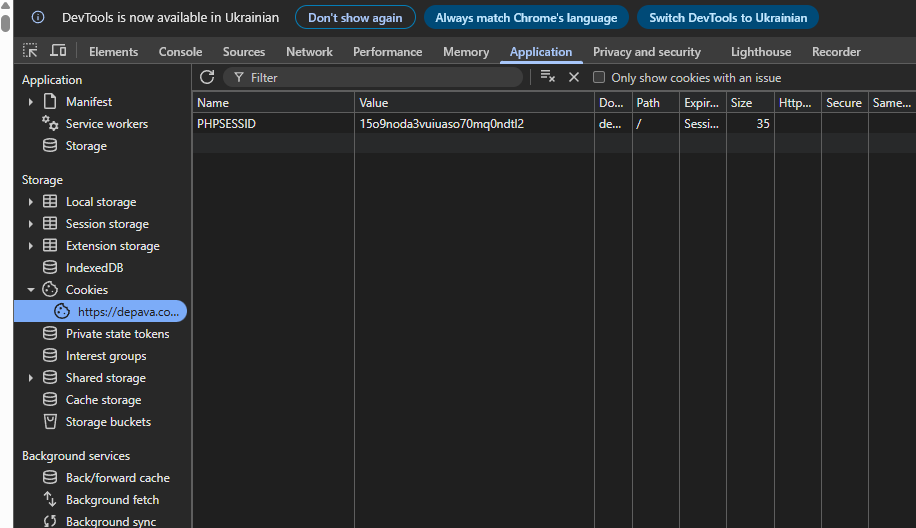Select the Application tab

[541, 51]
